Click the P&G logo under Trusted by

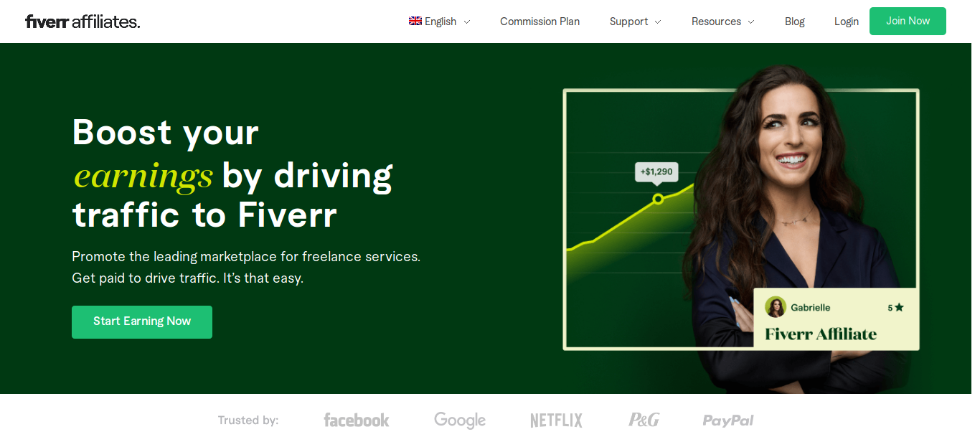[644, 420]
